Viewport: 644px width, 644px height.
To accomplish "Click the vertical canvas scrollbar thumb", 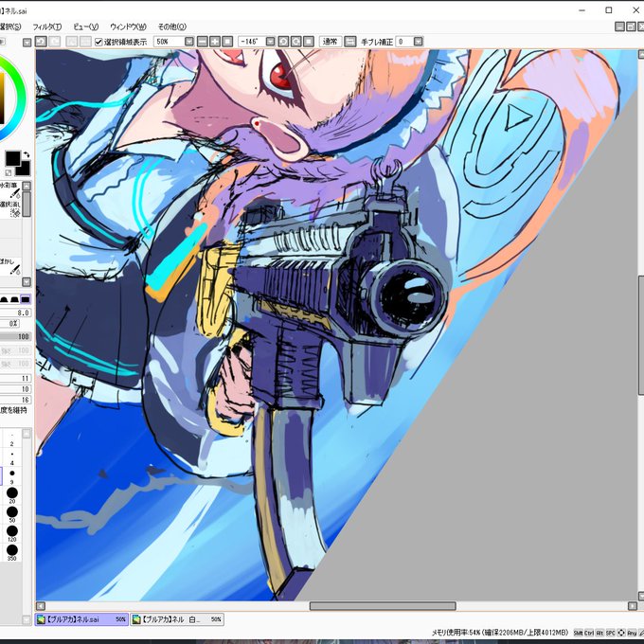I will tap(641, 335).
